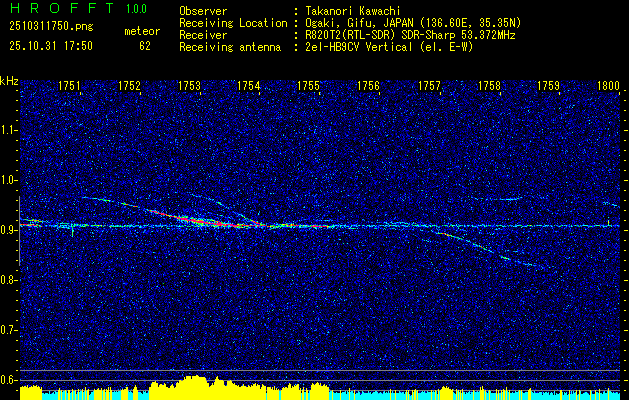Click the HROFFT title text
This screenshot has height=400, width=629.
56,9
